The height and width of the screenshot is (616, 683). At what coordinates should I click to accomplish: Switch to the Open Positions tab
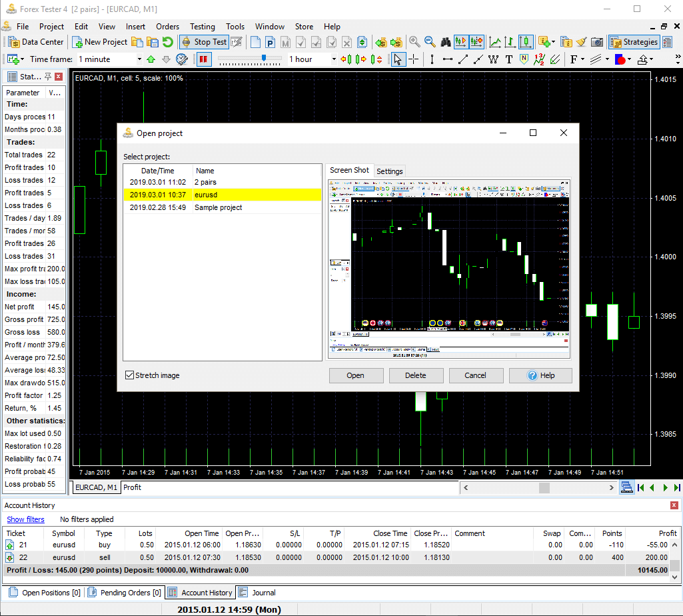coord(45,593)
